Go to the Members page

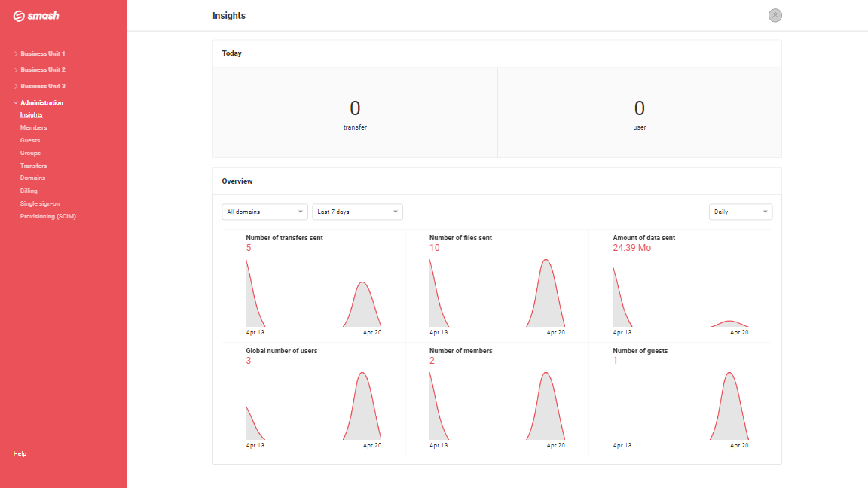(33, 128)
